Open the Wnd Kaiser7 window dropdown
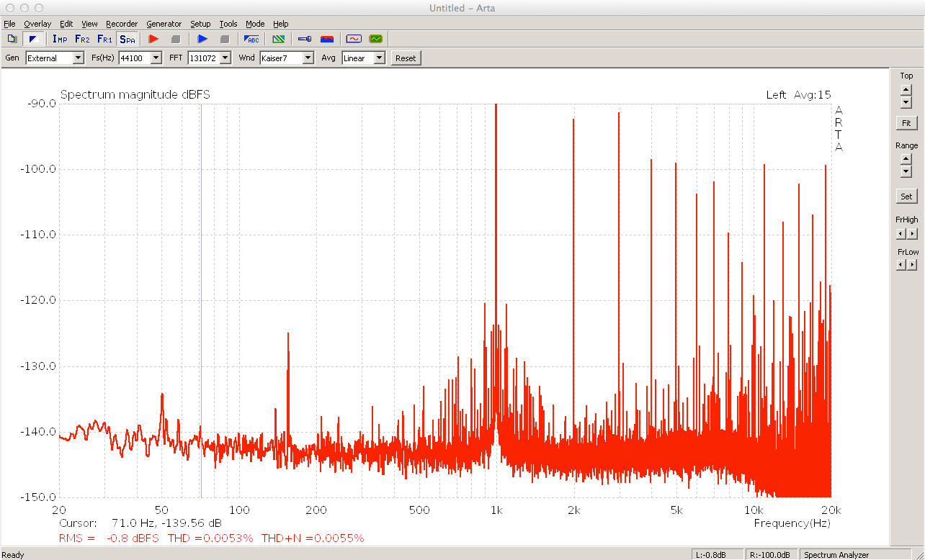 [287, 58]
